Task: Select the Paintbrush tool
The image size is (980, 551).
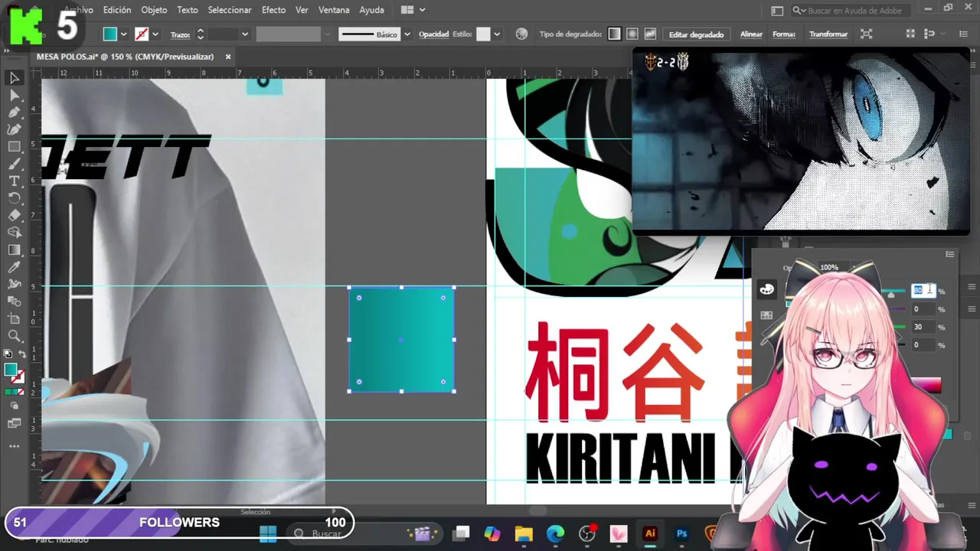Action: 15,164
